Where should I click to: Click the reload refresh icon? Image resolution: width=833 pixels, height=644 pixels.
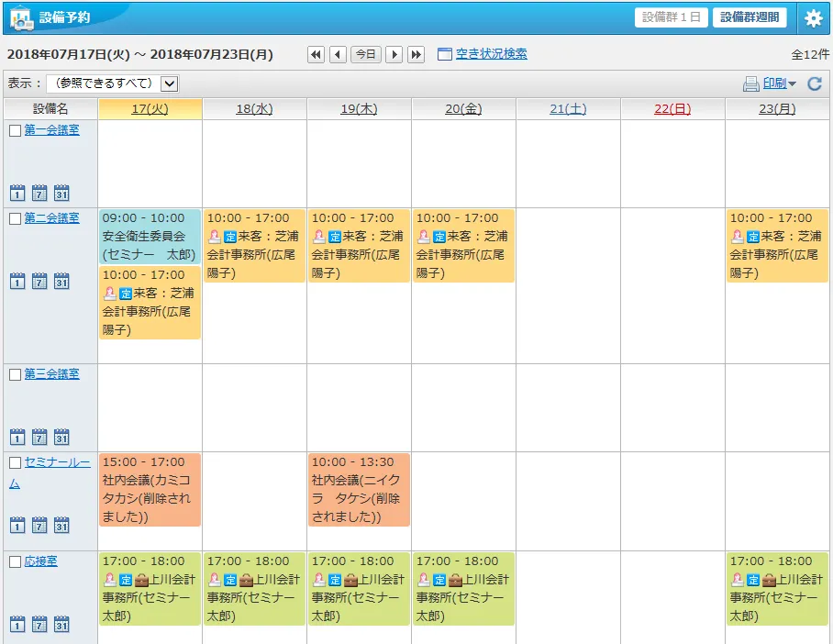[815, 83]
